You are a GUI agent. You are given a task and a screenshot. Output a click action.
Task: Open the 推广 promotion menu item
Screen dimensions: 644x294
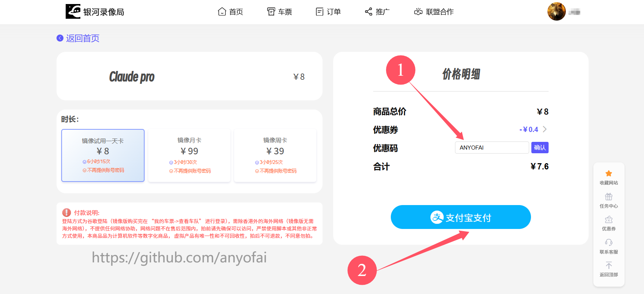(377, 12)
